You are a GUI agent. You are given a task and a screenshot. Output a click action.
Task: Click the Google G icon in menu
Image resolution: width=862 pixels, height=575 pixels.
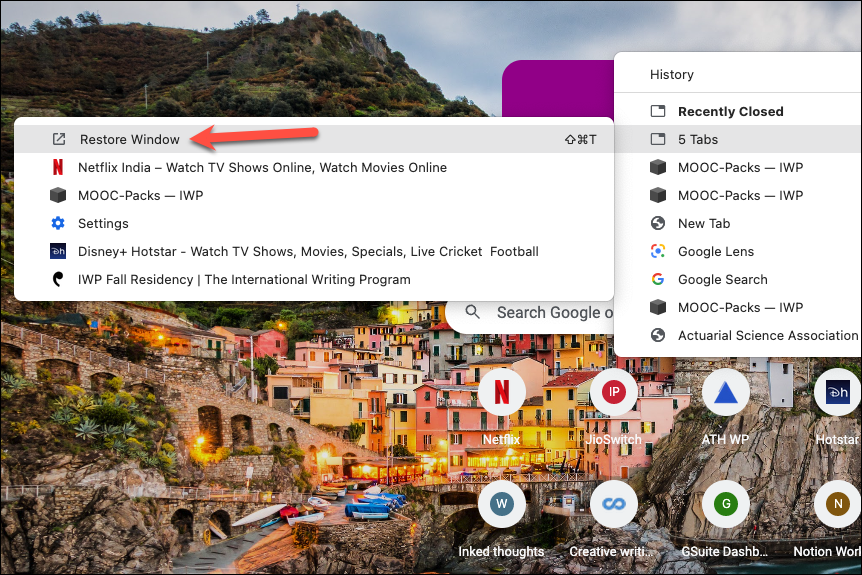pos(658,279)
